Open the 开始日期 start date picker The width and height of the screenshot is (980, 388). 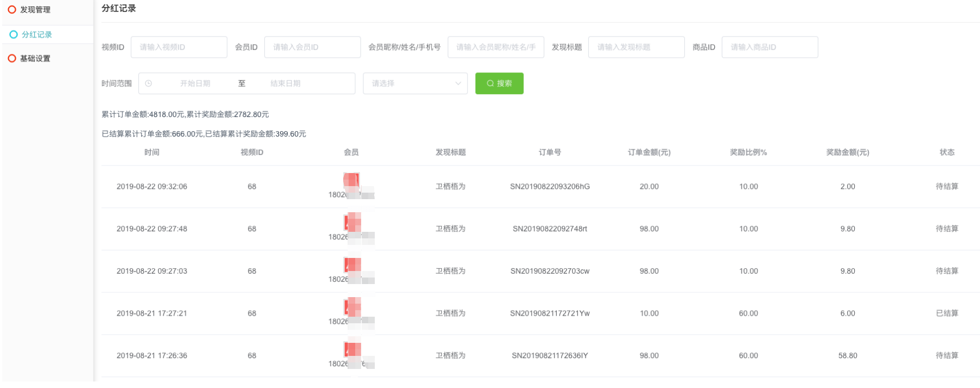(x=195, y=84)
